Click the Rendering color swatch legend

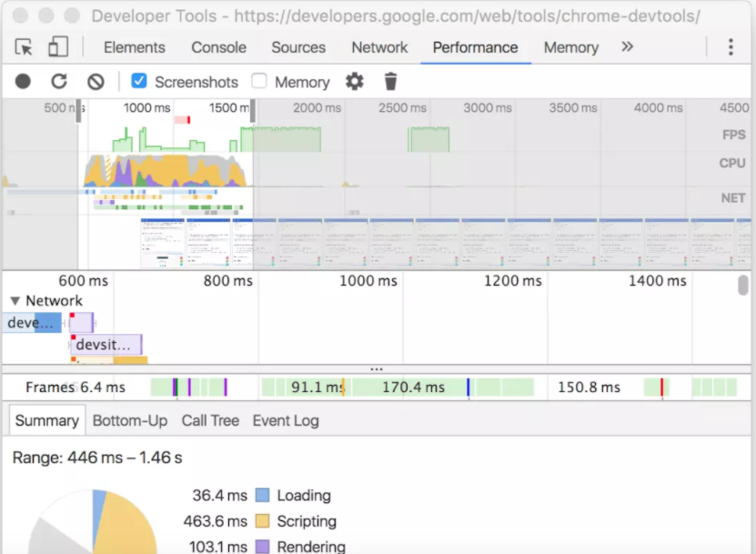click(x=262, y=547)
